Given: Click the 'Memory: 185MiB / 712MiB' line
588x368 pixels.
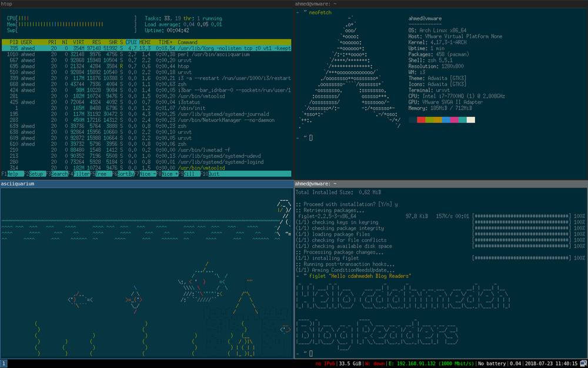Looking at the screenshot, I should 440,108.
